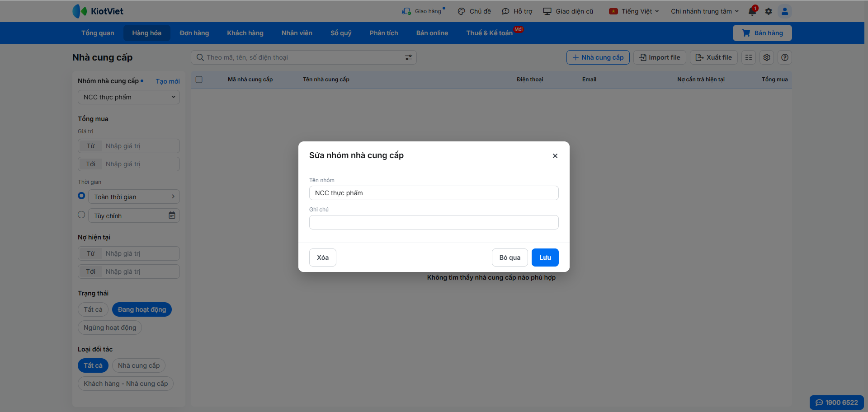Toggle the select-all suppliers checkbox

(x=199, y=80)
